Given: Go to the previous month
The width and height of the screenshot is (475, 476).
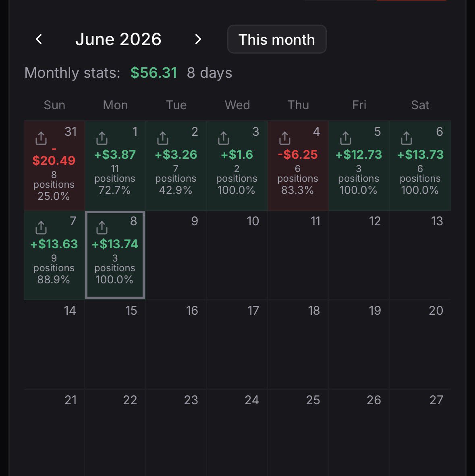Looking at the screenshot, I should (39, 39).
